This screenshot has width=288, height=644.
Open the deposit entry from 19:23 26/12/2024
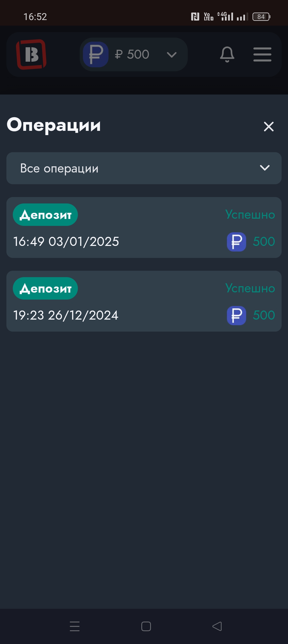tap(144, 301)
